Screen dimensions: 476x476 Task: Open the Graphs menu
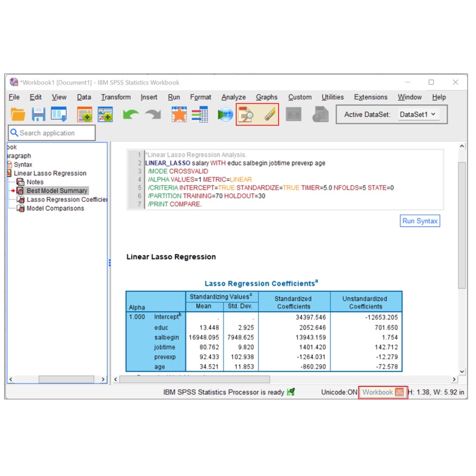(x=266, y=97)
